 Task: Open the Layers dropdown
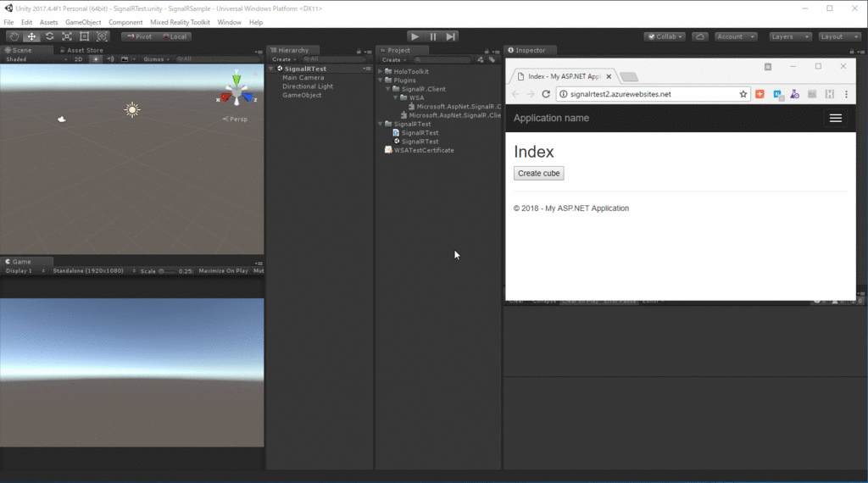(x=790, y=36)
